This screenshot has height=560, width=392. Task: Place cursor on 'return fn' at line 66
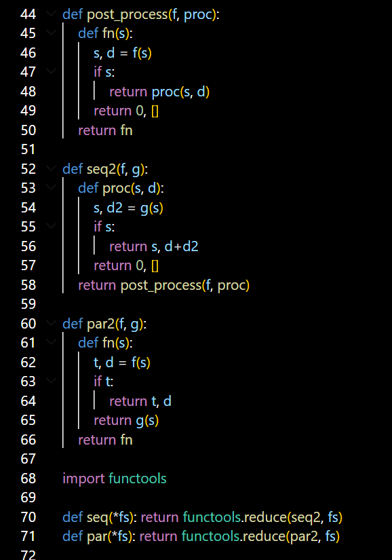pyautogui.click(x=105, y=440)
